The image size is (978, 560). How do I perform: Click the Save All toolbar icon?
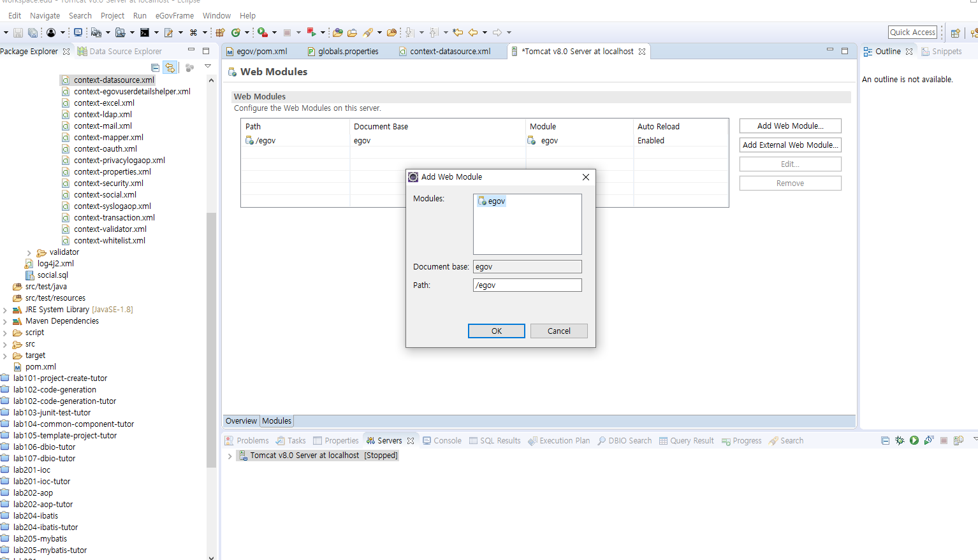coord(33,32)
